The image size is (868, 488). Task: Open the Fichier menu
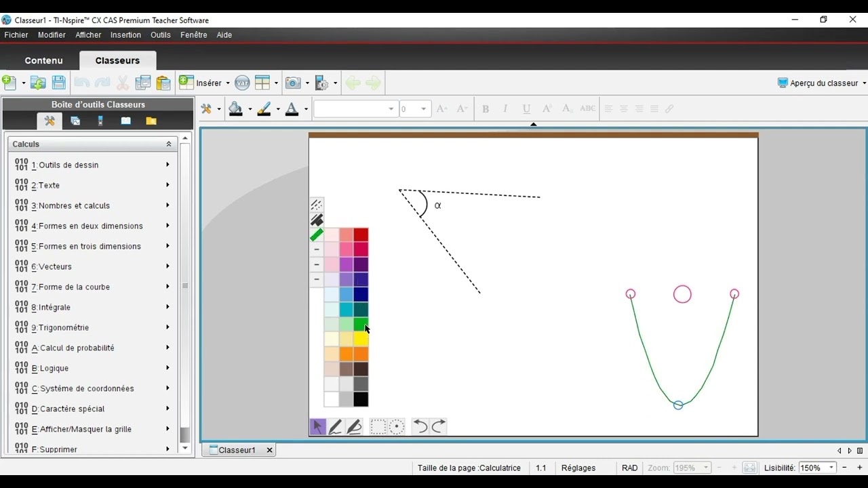(x=16, y=35)
